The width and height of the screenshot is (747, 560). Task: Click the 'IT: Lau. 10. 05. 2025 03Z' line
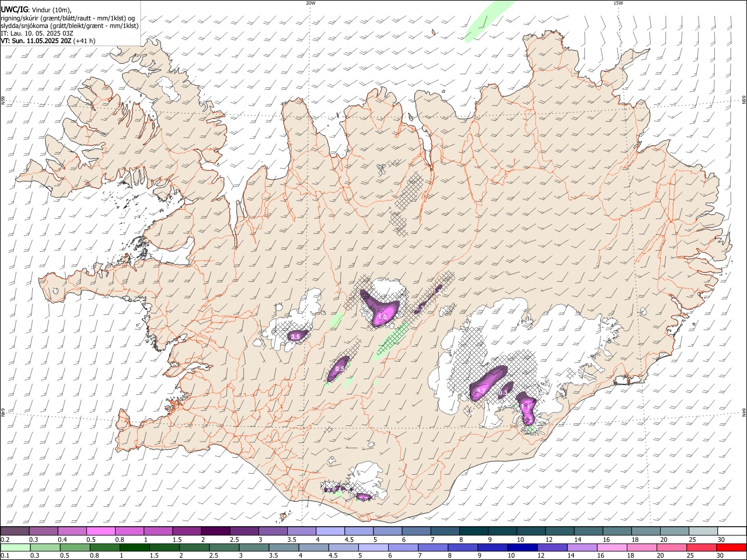pos(37,33)
